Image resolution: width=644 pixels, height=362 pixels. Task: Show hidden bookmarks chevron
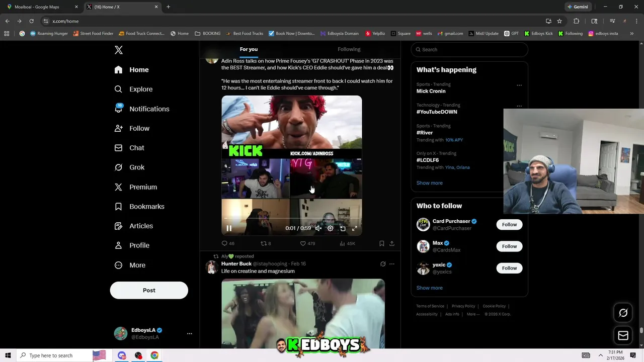click(x=632, y=34)
